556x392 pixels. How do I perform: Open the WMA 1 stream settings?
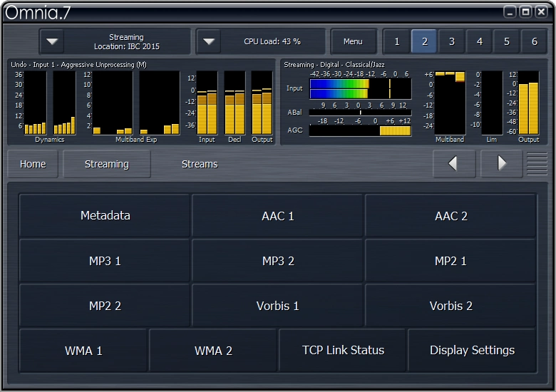[x=83, y=350]
